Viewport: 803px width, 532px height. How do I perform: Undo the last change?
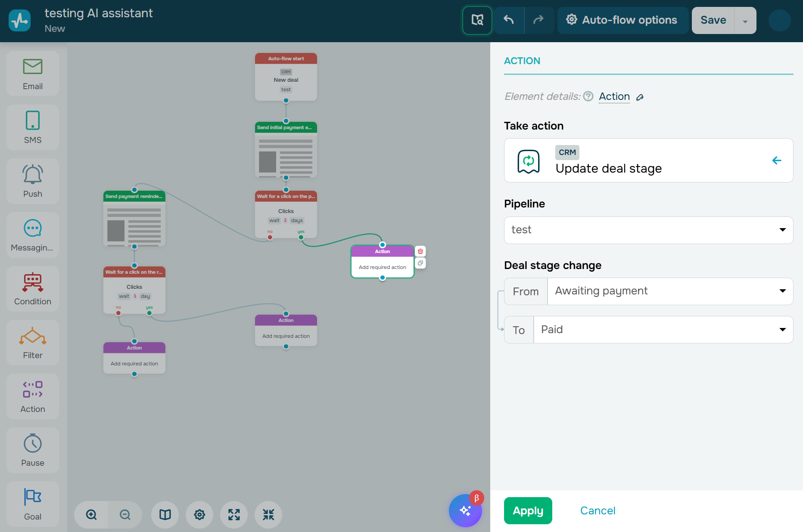(509, 20)
